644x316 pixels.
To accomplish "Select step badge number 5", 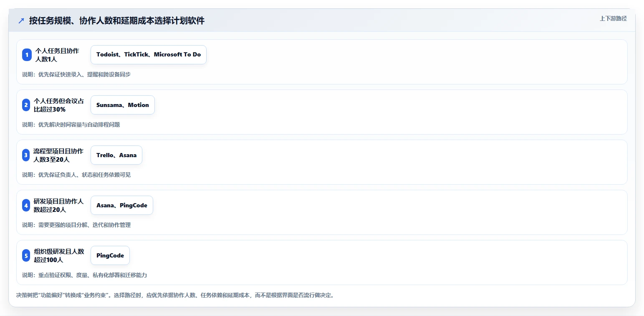I will [x=26, y=255].
